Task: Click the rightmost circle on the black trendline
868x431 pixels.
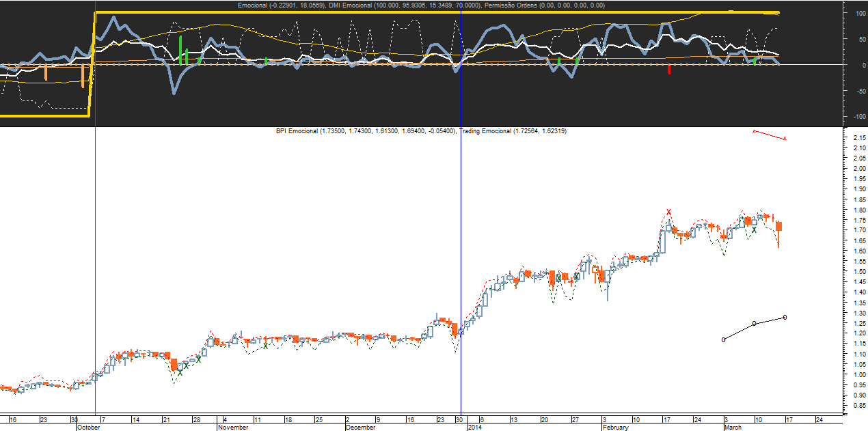Action: [x=785, y=317]
